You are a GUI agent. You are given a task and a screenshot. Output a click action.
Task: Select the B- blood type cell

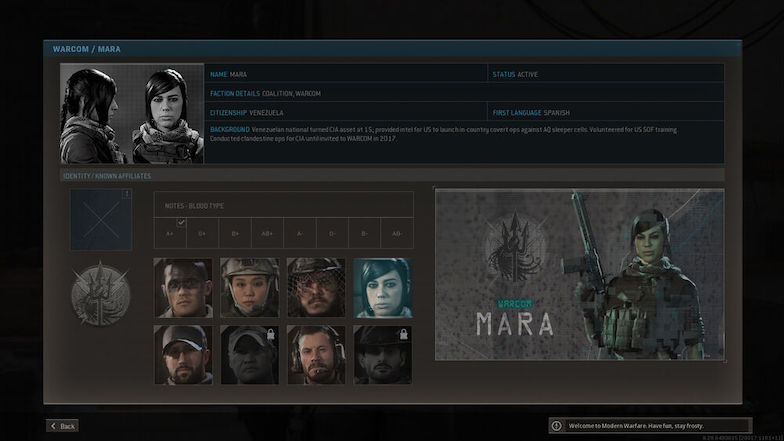[364, 233]
